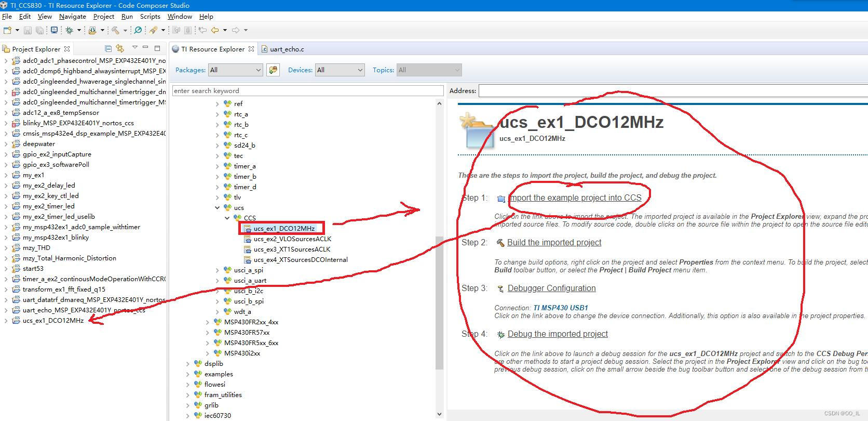Open Project Explorer View Menu triangle
This screenshot has height=421, width=868.
pyautogui.click(x=134, y=48)
